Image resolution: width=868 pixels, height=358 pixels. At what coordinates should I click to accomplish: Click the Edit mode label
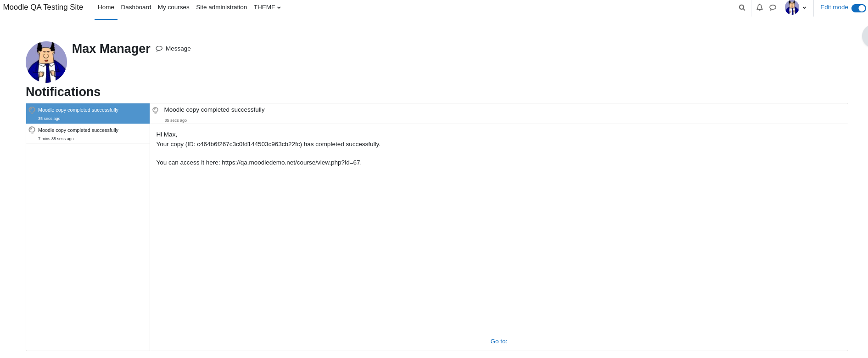point(834,7)
